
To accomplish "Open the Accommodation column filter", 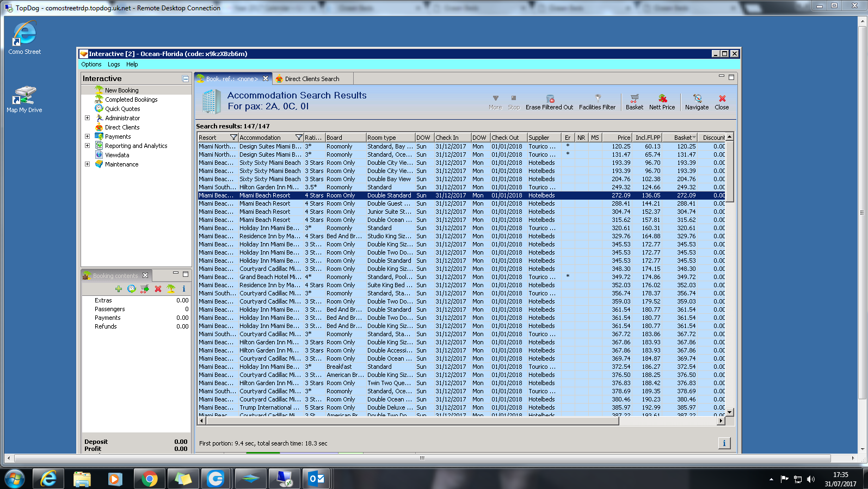I will coord(299,138).
